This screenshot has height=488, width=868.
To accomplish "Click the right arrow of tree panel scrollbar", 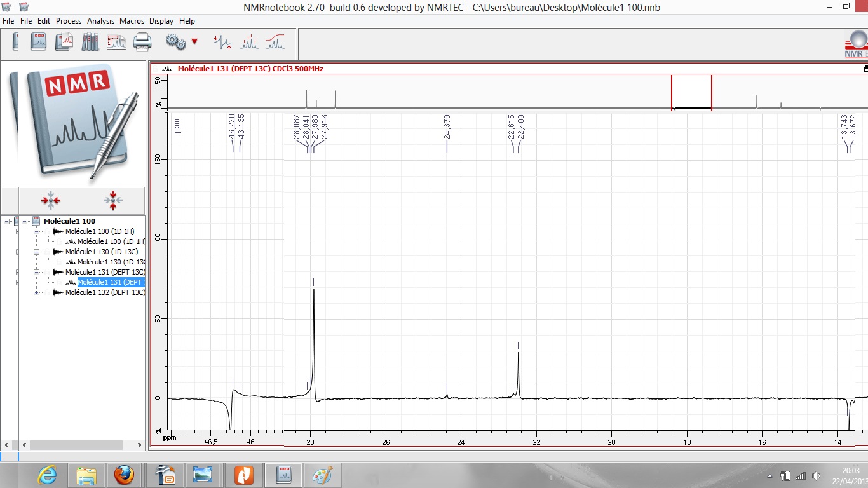I will (140, 445).
